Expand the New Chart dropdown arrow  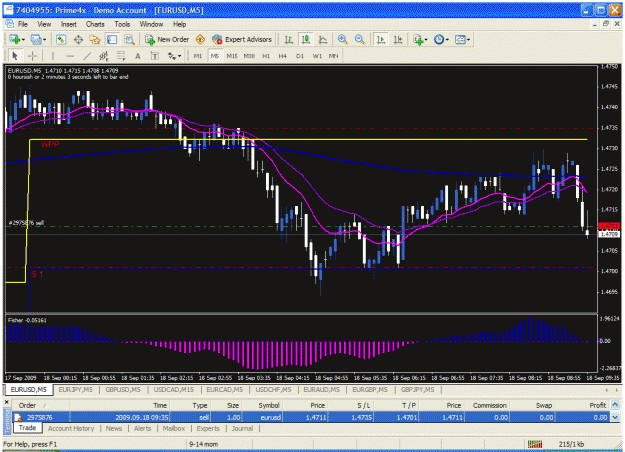point(23,39)
